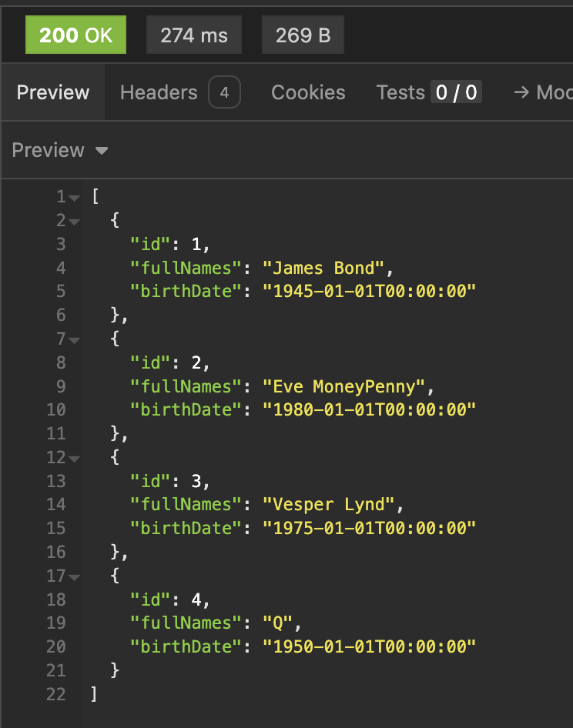Open the Cookies tab
Viewport: 573px width, 728px height.
click(x=308, y=93)
